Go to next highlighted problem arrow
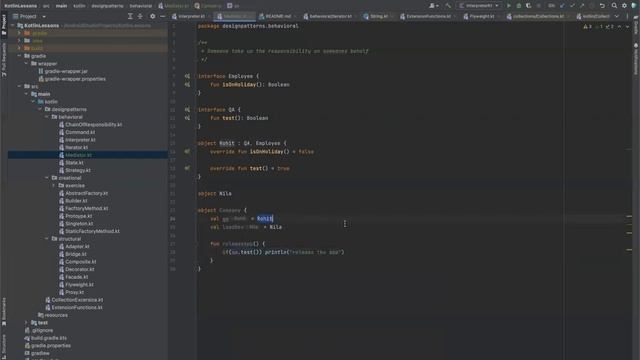 pos(627,27)
